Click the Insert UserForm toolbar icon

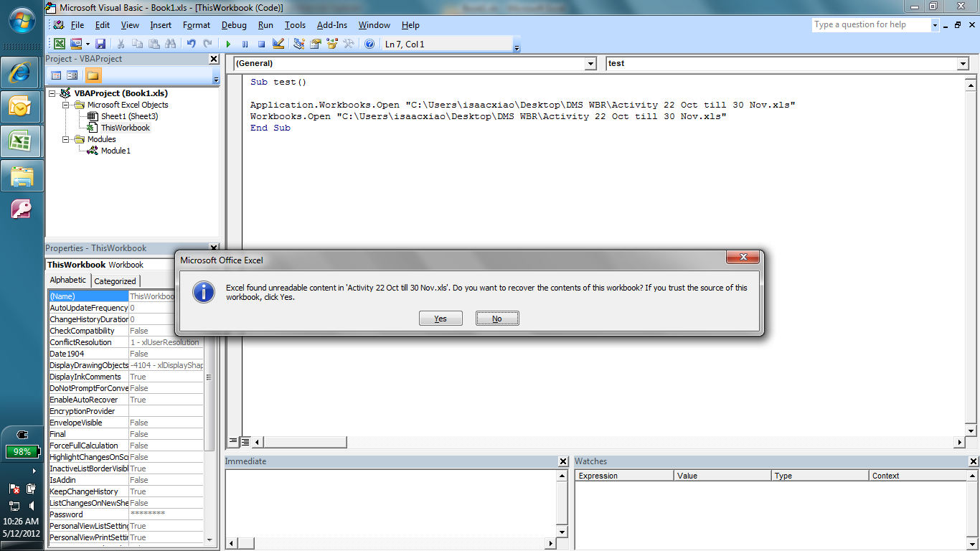tap(75, 44)
